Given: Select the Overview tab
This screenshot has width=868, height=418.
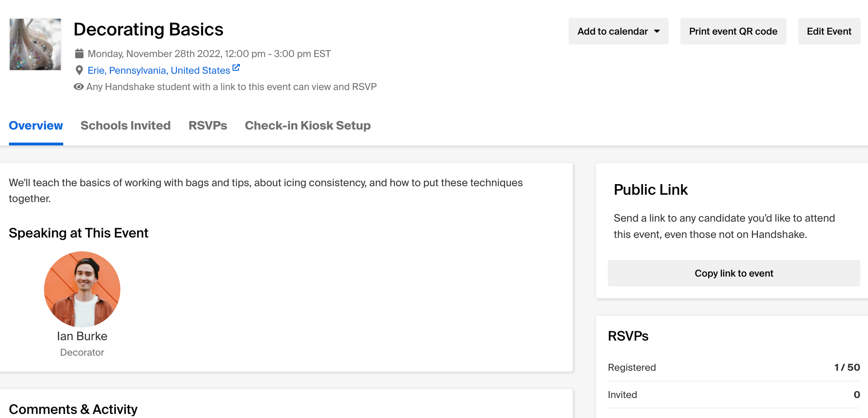Looking at the screenshot, I should 36,125.
